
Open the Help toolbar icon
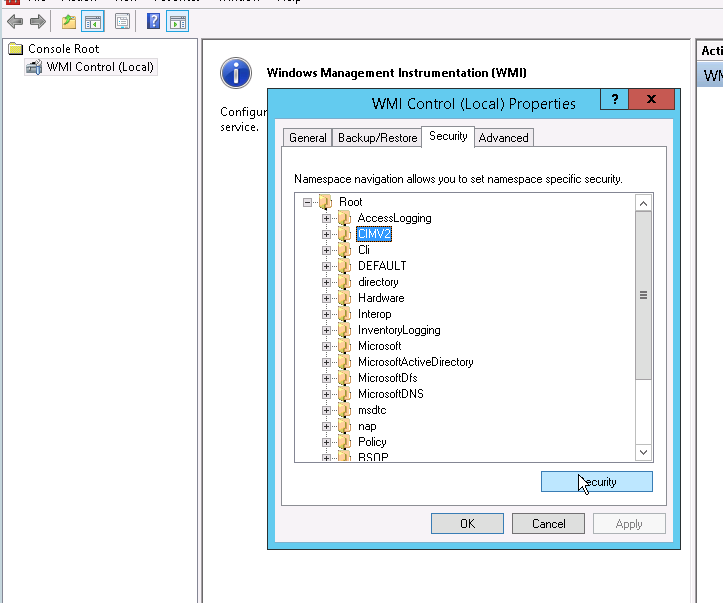(x=153, y=22)
